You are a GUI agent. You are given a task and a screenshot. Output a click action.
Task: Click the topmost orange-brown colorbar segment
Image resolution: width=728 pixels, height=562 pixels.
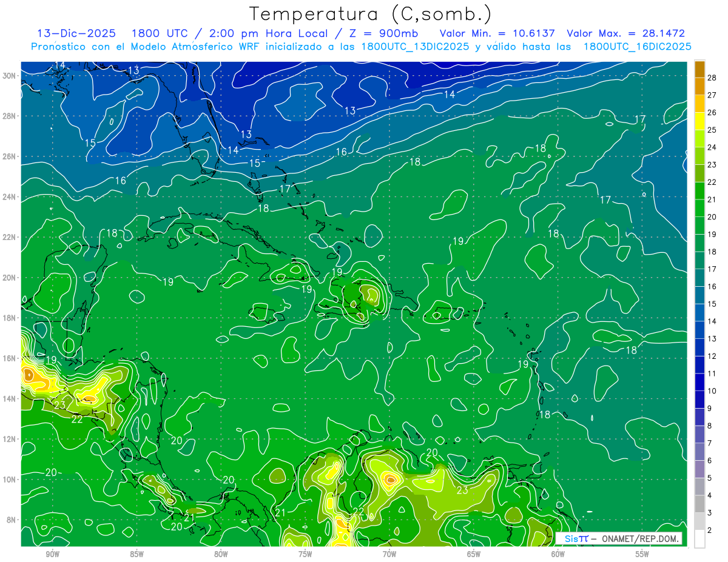[699, 69]
